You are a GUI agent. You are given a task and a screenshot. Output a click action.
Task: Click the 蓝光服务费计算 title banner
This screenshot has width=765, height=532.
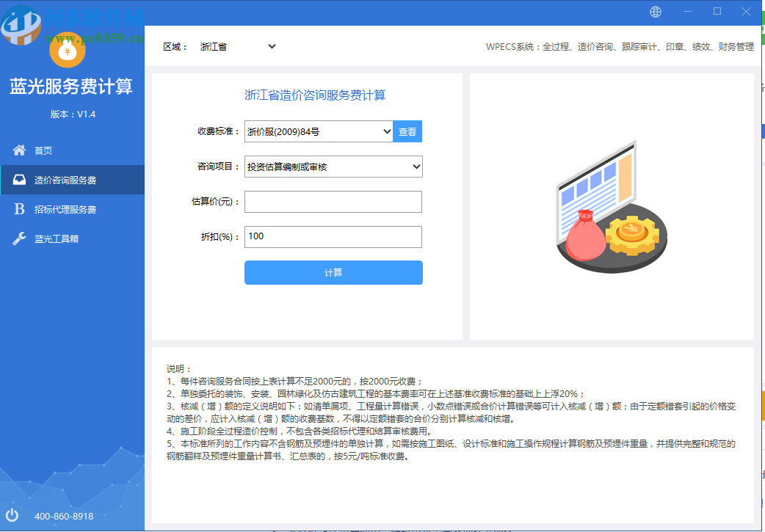click(x=71, y=87)
